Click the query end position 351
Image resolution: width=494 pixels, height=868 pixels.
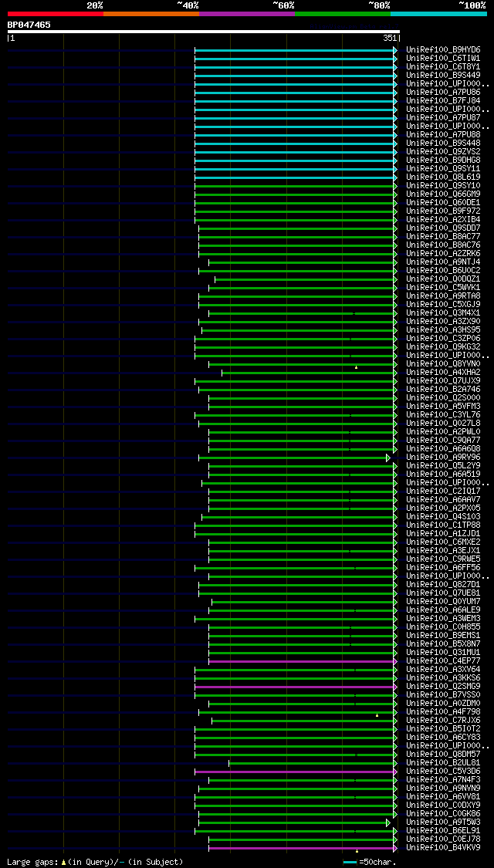(390, 39)
